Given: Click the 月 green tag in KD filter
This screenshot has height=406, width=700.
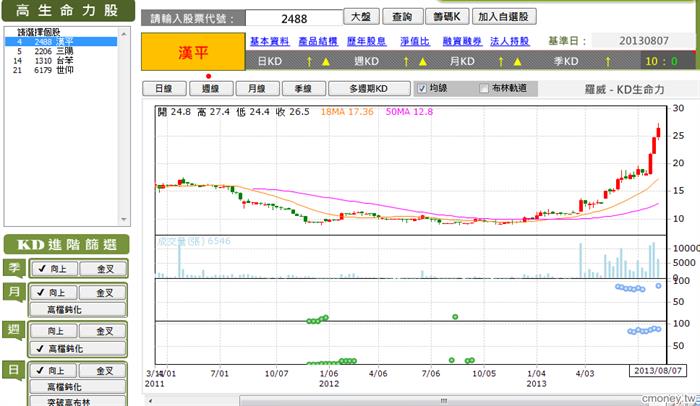Looking at the screenshot, I should [14, 293].
